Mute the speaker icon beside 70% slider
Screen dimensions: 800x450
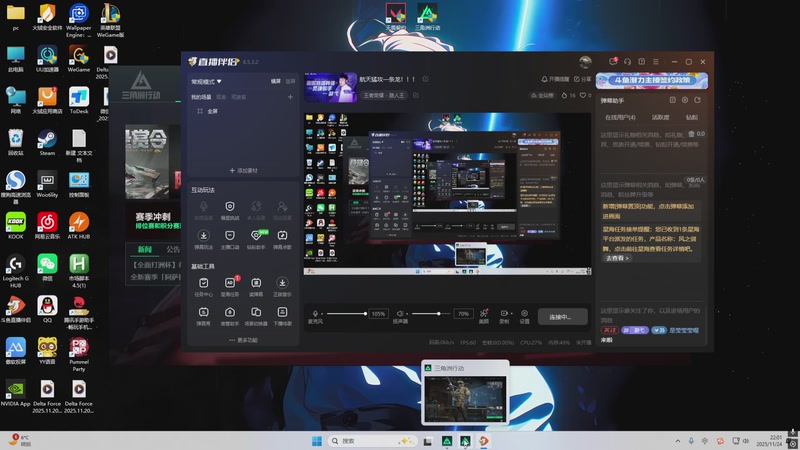pos(401,313)
